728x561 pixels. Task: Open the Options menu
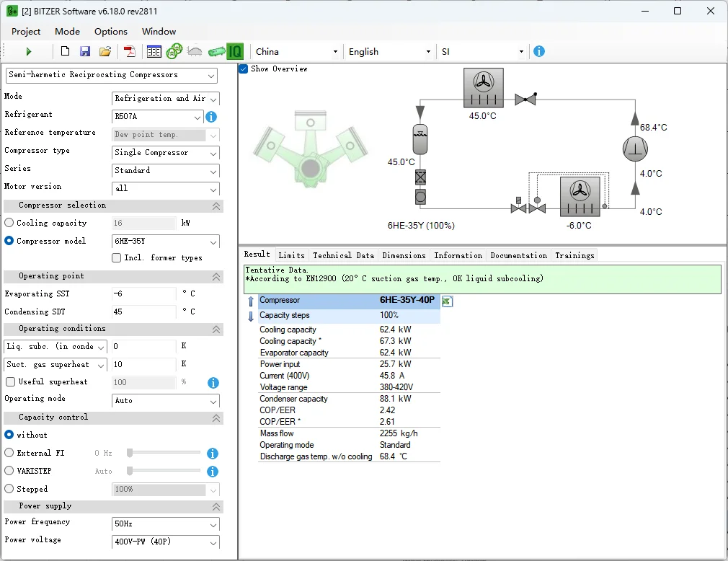click(110, 31)
